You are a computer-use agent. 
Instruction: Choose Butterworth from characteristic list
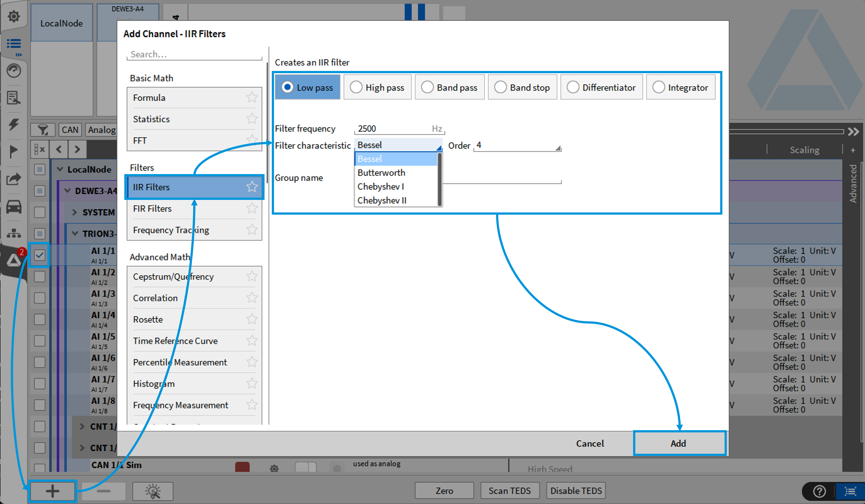click(x=381, y=173)
